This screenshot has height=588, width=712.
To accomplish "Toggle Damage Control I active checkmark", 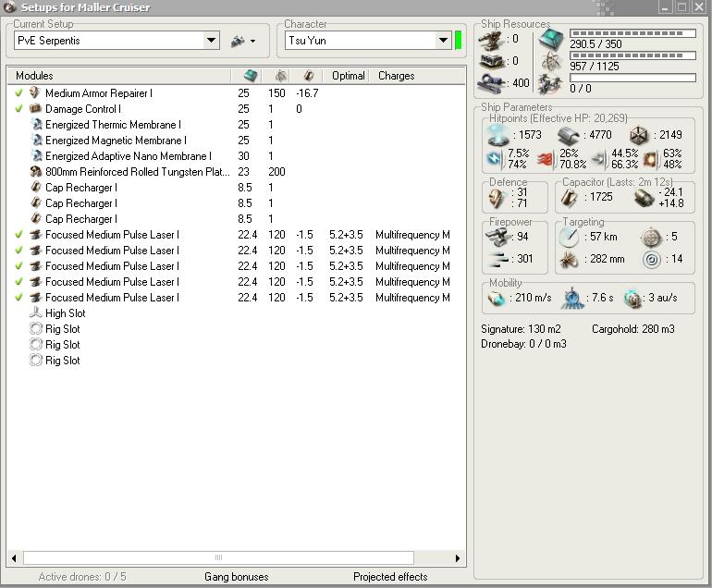I will pos(18,109).
